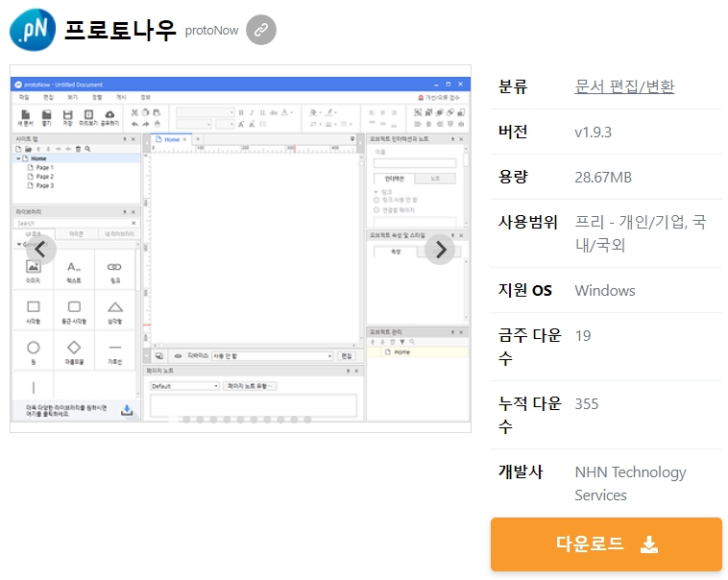Select the active white carousel indicator
Image resolution: width=728 pixels, height=580 pixels.
(173, 420)
